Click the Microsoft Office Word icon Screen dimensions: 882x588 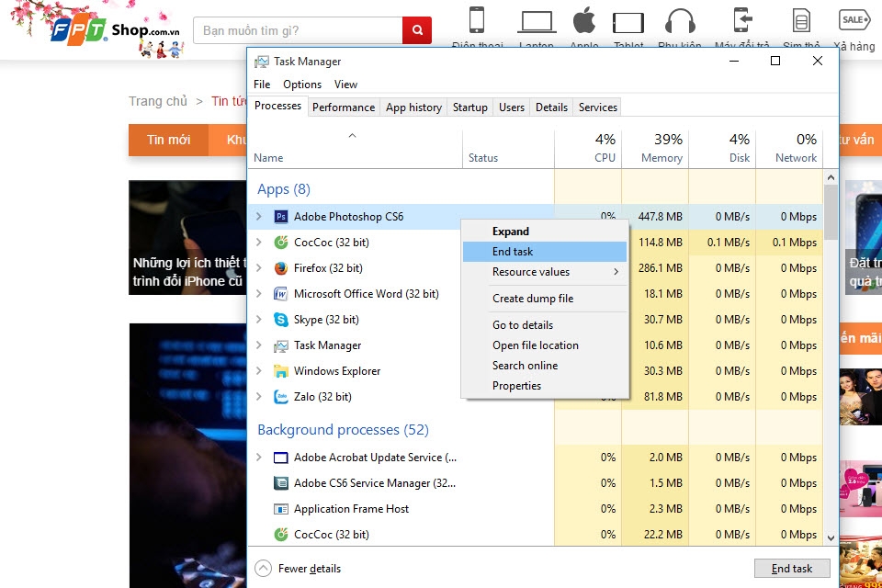281,294
